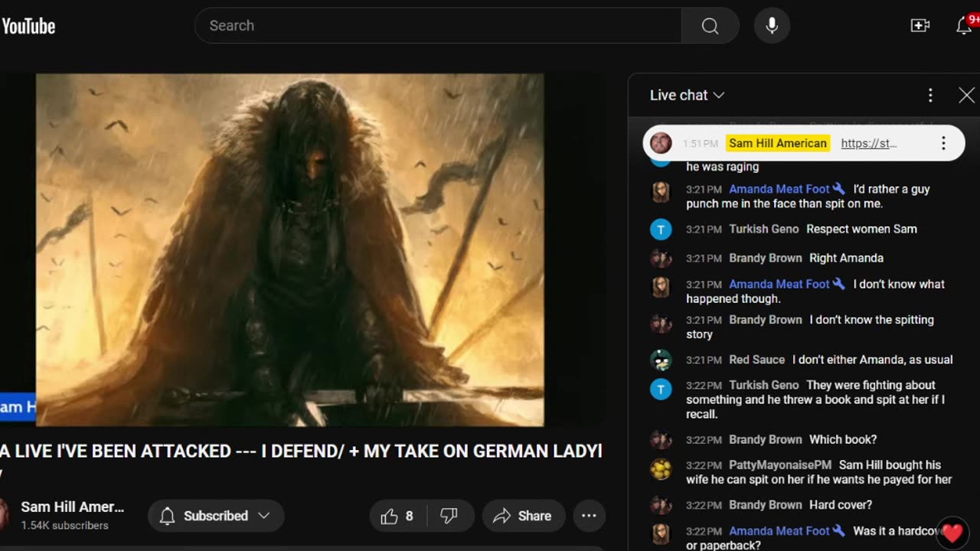Click moderator wrench badge on 'I don't know what' message
Screen dimensions: 980x551
pos(839,284)
